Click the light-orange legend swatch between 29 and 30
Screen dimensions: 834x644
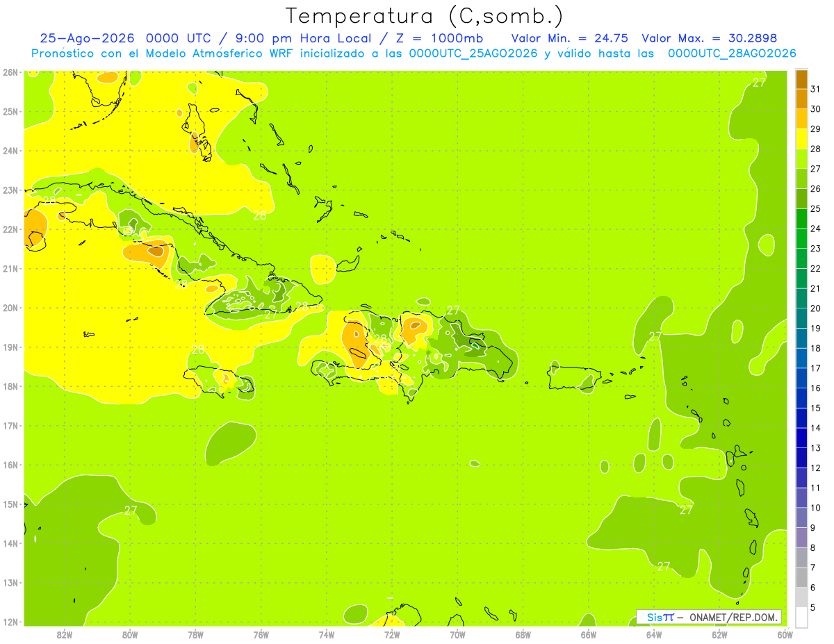point(801,119)
